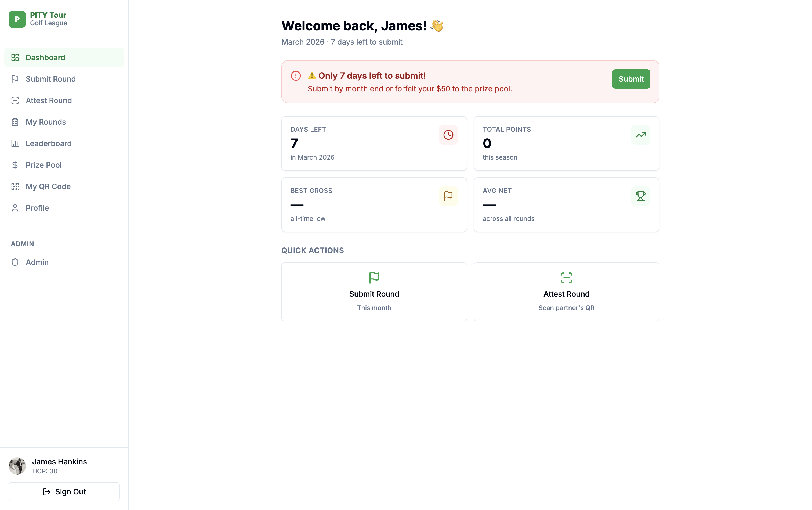812x510 pixels.
Task: Open Attest Round from sidebar
Action: (49, 100)
